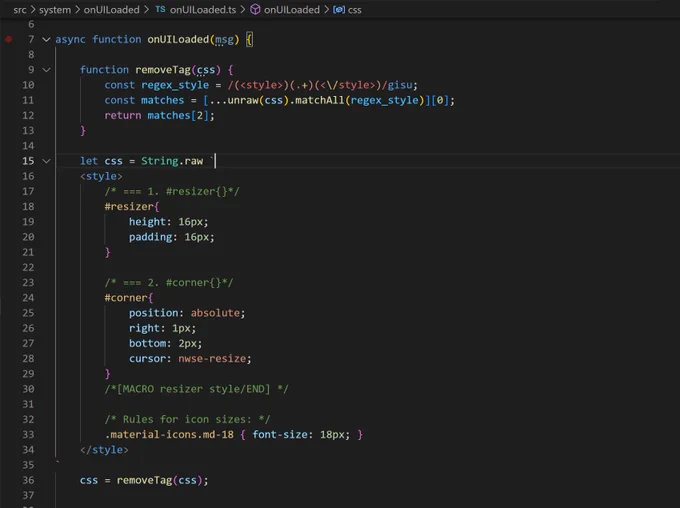The width and height of the screenshot is (680, 508).
Task: Click the 'removeTag' function name on line 9
Action: click(163, 70)
